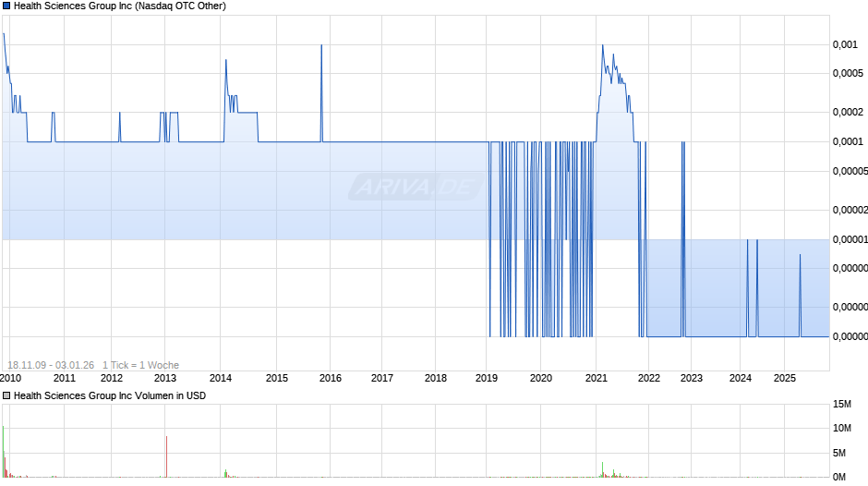Image resolution: width=868 pixels, height=486 pixels.
Task: Click the late-2015 price spike peak
Action: (321, 45)
